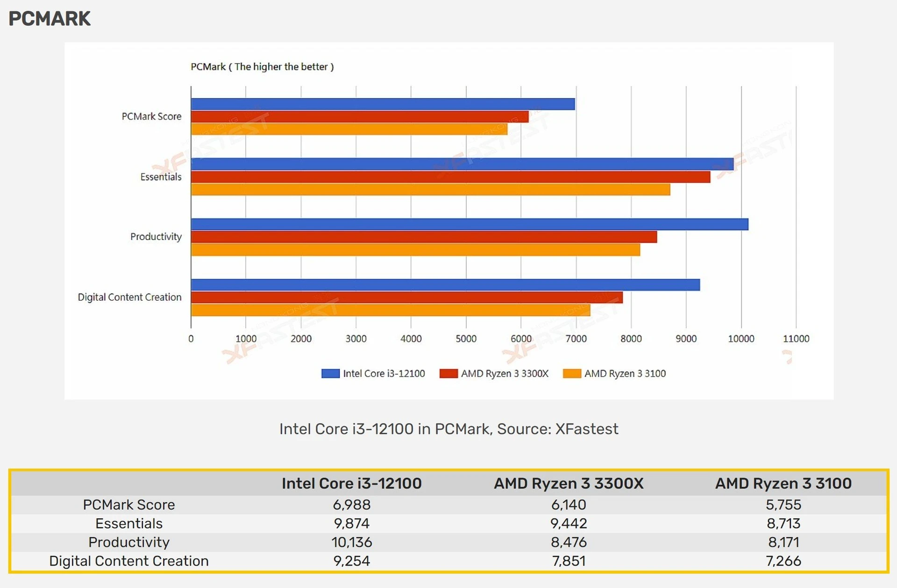
Task: Click the table cell value 6,140
Action: pos(569,505)
